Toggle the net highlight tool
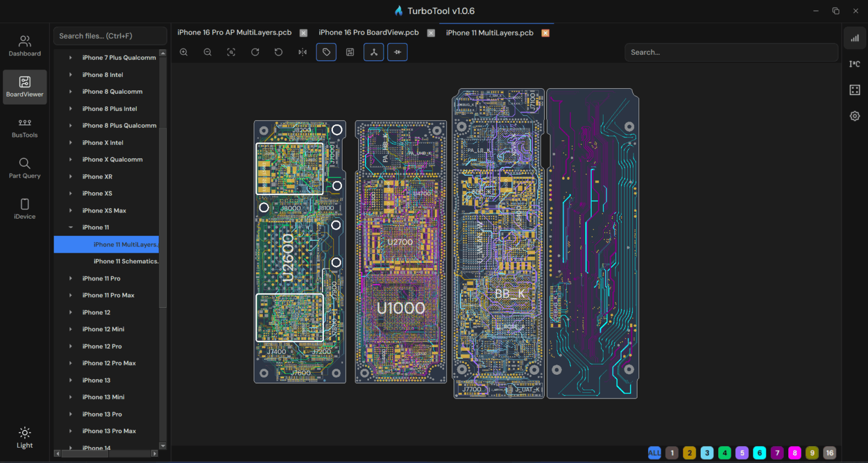Screen dimensions: 868x463 pyautogui.click(x=374, y=51)
